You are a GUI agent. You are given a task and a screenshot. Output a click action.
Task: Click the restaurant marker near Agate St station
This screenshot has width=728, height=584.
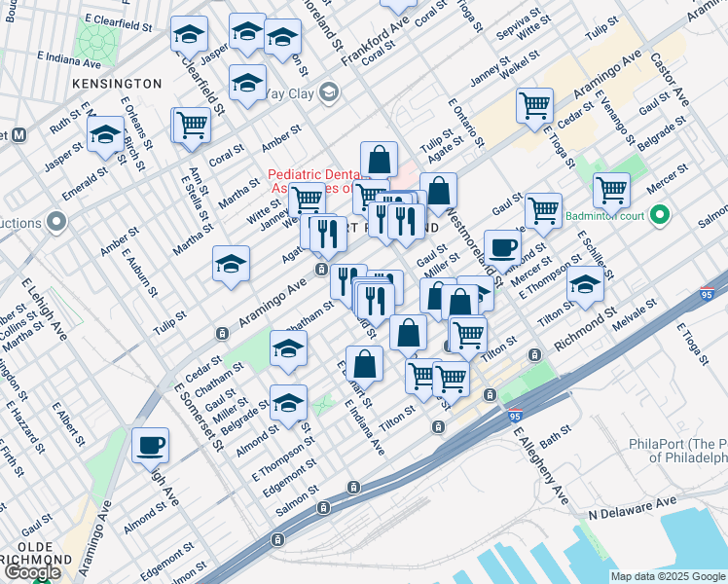(x=328, y=236)
